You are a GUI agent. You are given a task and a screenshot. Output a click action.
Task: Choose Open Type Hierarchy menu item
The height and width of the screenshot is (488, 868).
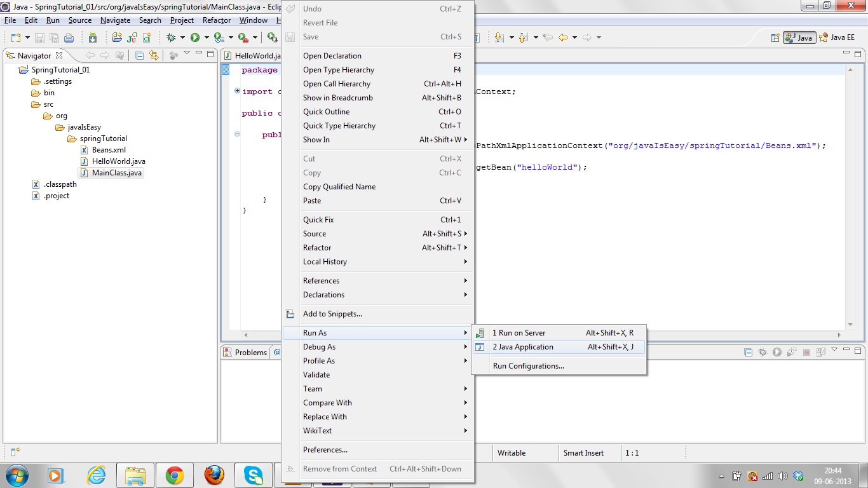click(378, 70)
